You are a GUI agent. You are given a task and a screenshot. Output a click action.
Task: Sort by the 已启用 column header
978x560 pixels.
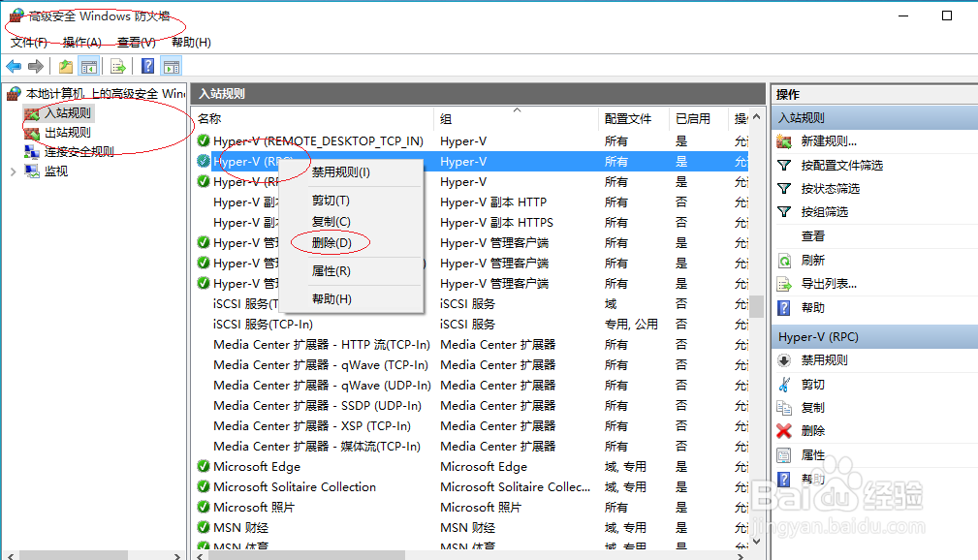699,118
